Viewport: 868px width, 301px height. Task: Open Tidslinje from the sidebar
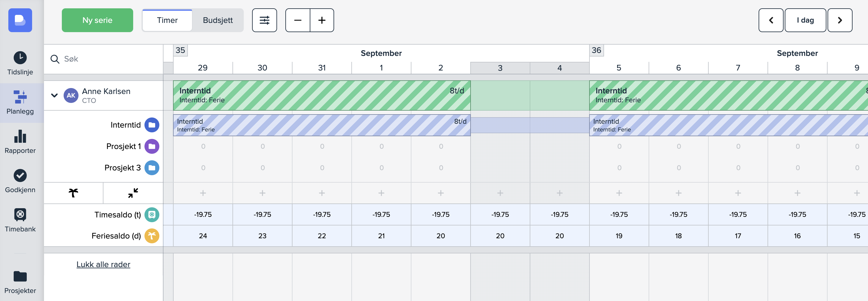[20, 63]
